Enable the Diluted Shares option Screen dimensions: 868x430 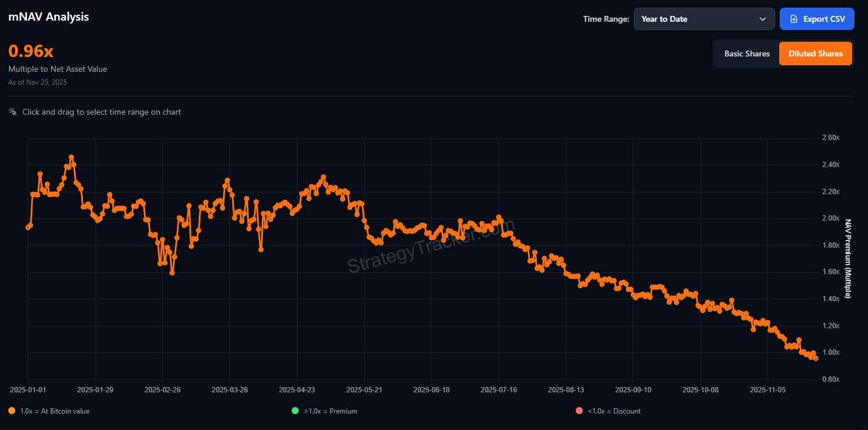[x=815, y=54]
